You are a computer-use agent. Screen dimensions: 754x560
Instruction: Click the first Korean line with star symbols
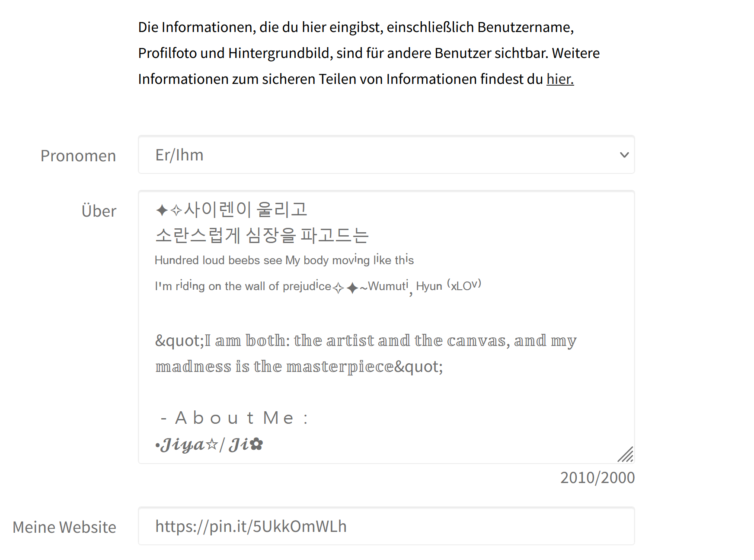(231, 209)
